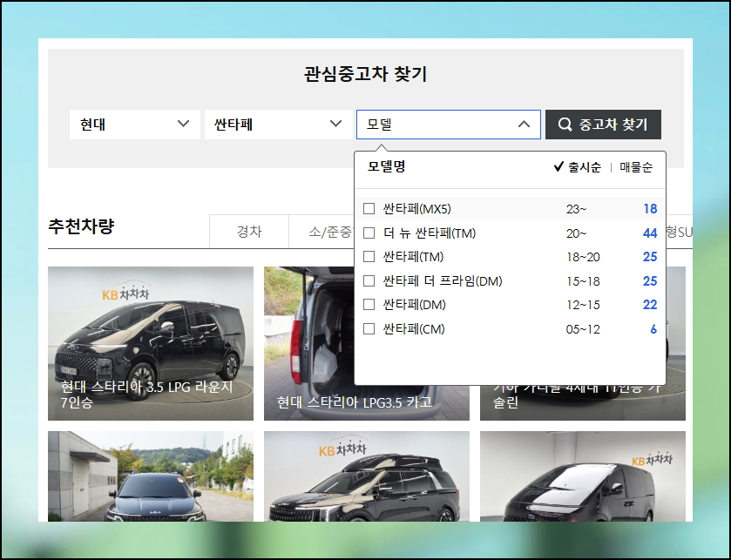Click the magnifier icon in the search button

point(565,125)
